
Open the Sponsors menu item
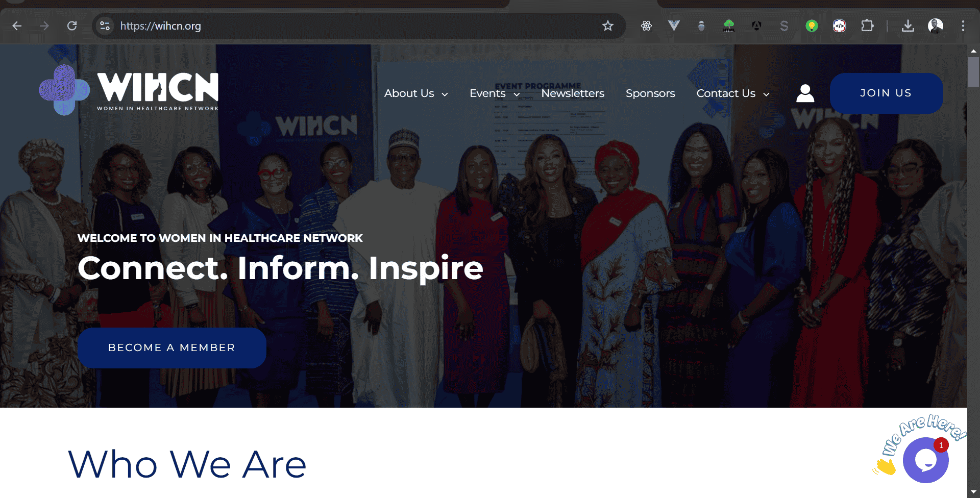click(x=650, y=93)
